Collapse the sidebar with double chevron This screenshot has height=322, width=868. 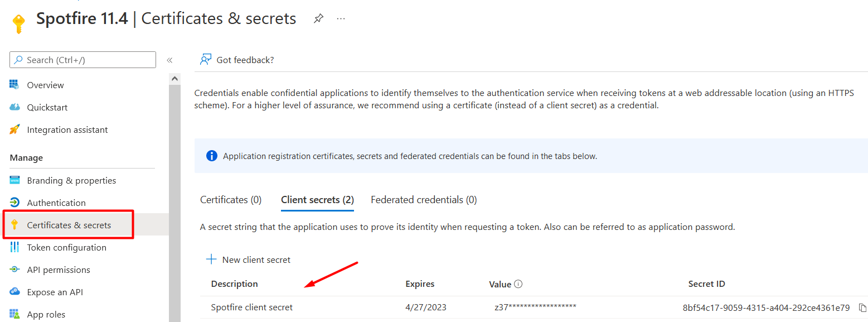(x=169, y=60)
